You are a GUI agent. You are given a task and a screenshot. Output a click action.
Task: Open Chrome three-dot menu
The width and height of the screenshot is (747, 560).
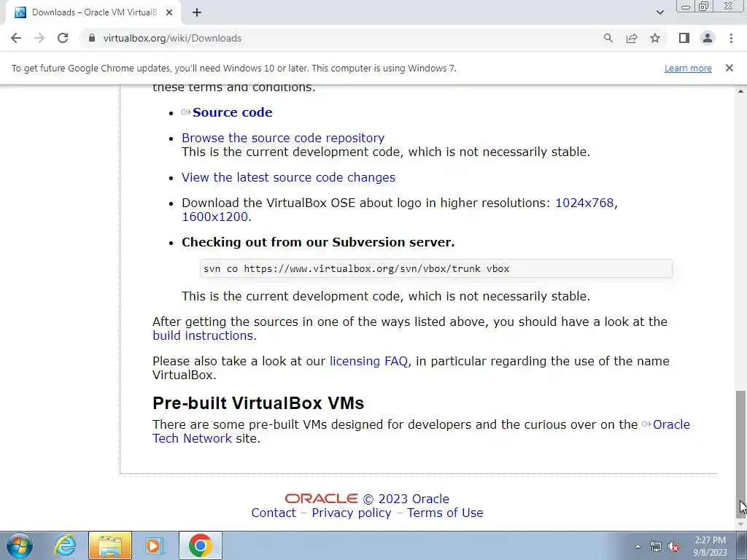click(x=731, y=38)
